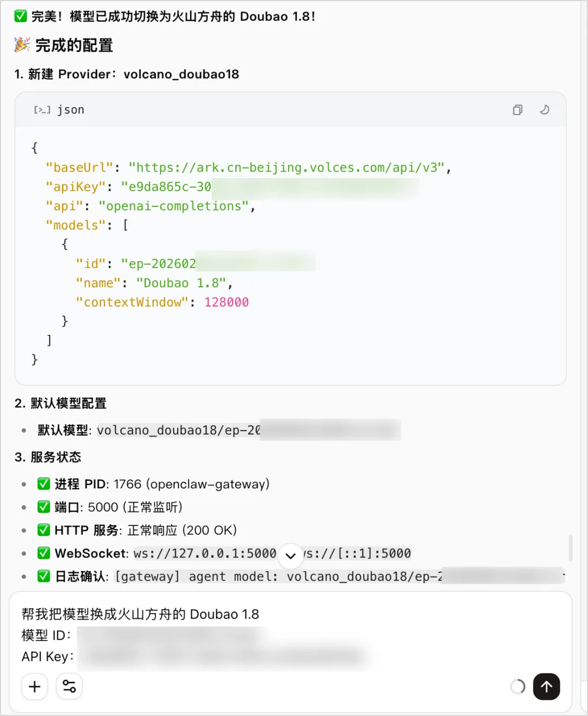Click green checkmark before 完美 message
This screenshot has height=716, width=588.
coord(21,16)
